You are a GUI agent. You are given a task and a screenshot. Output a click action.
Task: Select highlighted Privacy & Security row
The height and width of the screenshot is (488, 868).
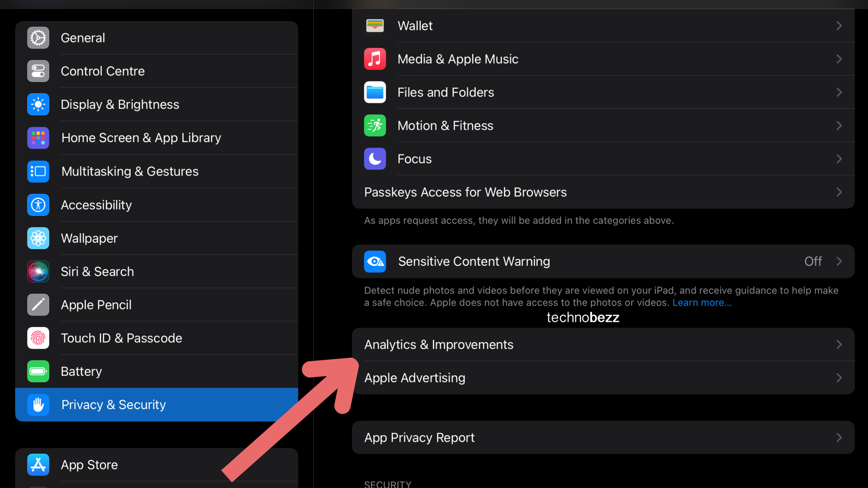click(157, 405)
